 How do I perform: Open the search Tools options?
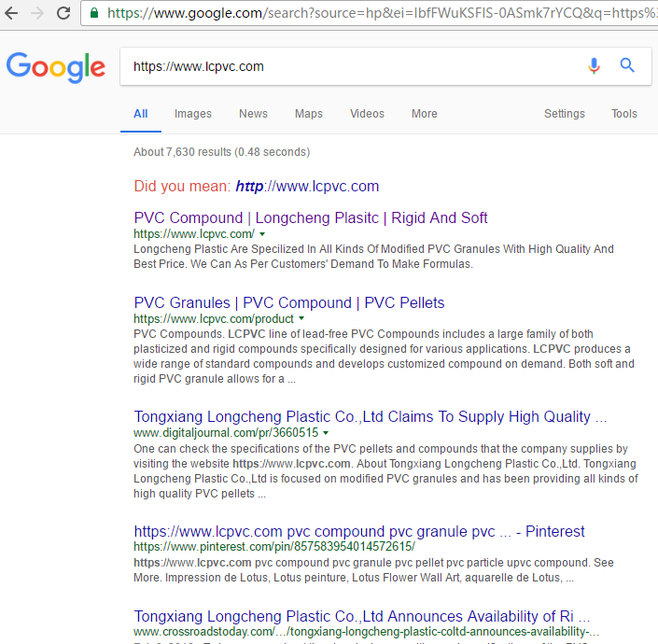coord(624,114)
